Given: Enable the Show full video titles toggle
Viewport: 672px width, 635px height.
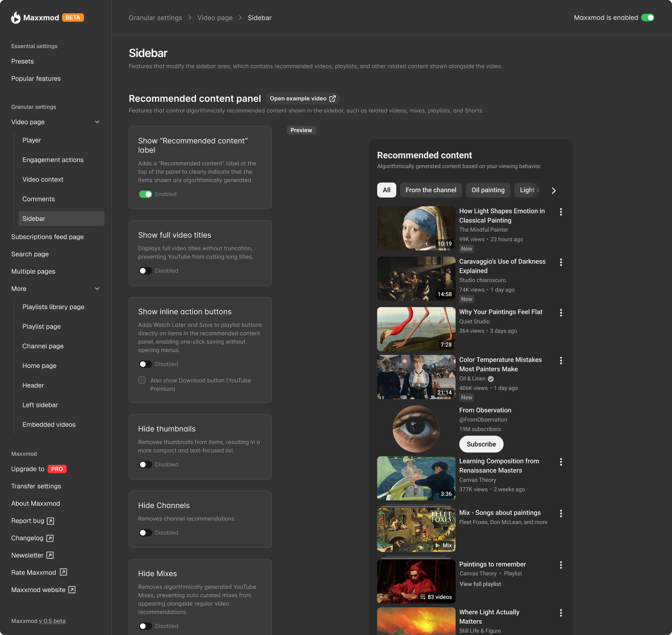Looking at the screenshot, I should [x=145, y=271].
